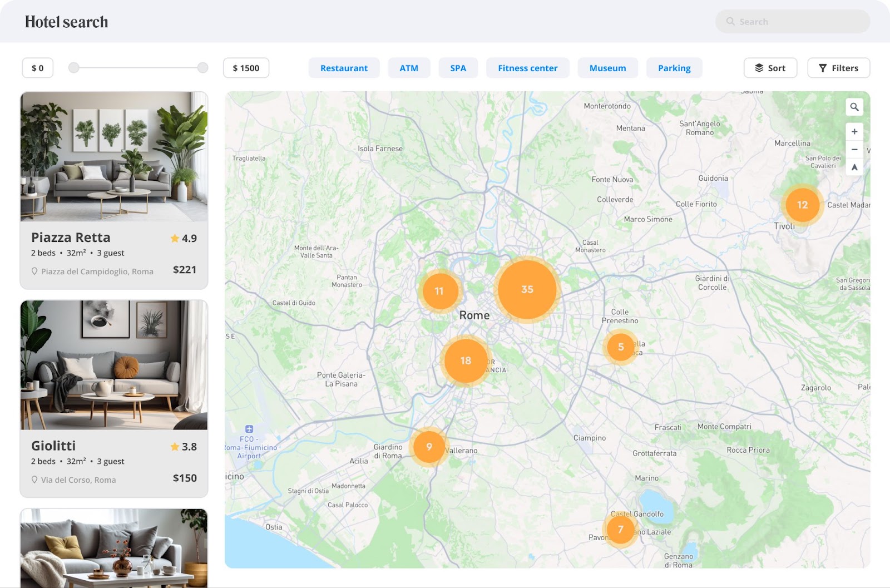Click the Isola Farnese label on the map
890x588 pixels.
tap(380, 149)
